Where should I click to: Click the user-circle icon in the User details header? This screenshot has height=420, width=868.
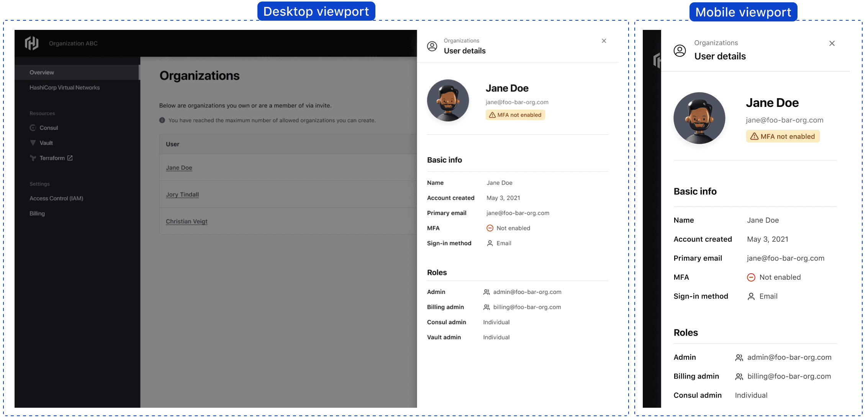[432, 46]
